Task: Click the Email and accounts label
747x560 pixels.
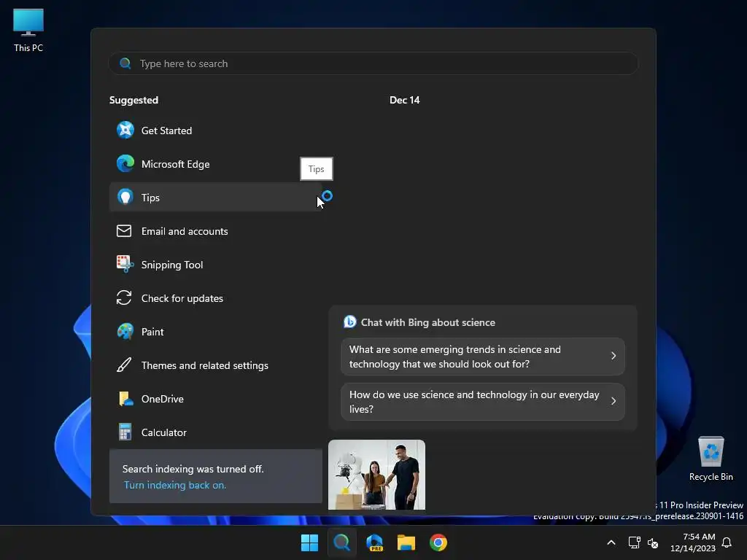Action: [185, 231]
